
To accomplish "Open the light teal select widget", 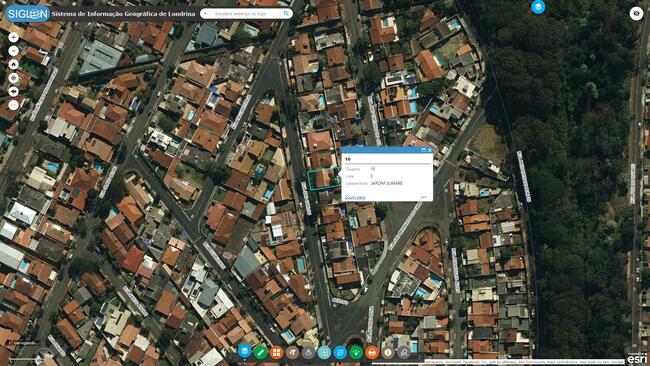I will 324,352.
